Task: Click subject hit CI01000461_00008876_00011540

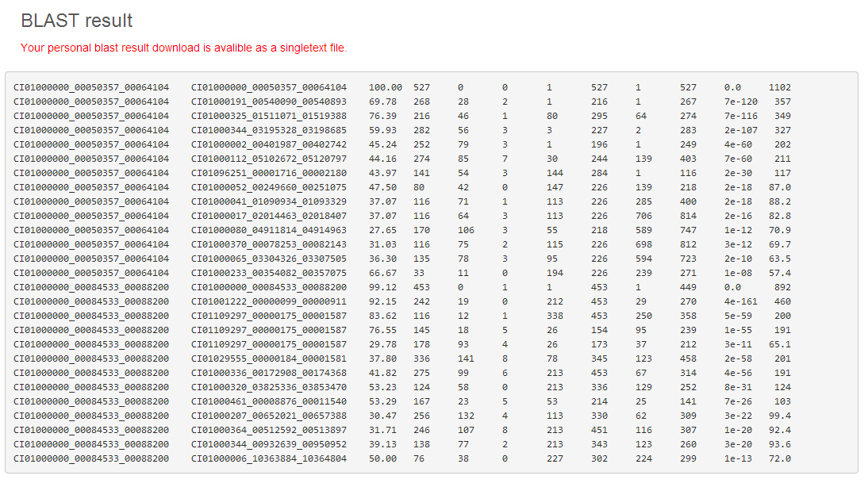Action: click(269, 401)
